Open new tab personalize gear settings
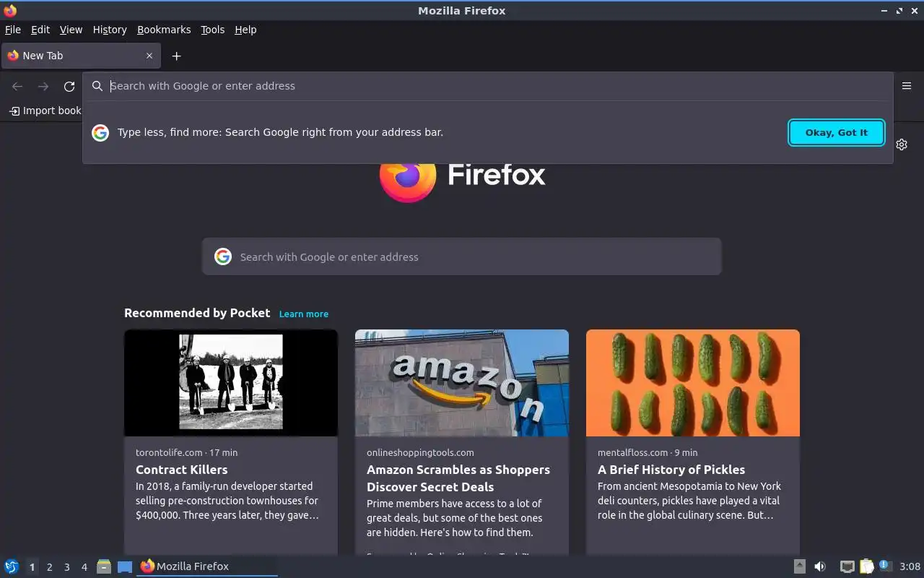This screenshot has width=924, height=578. point(902,144)
